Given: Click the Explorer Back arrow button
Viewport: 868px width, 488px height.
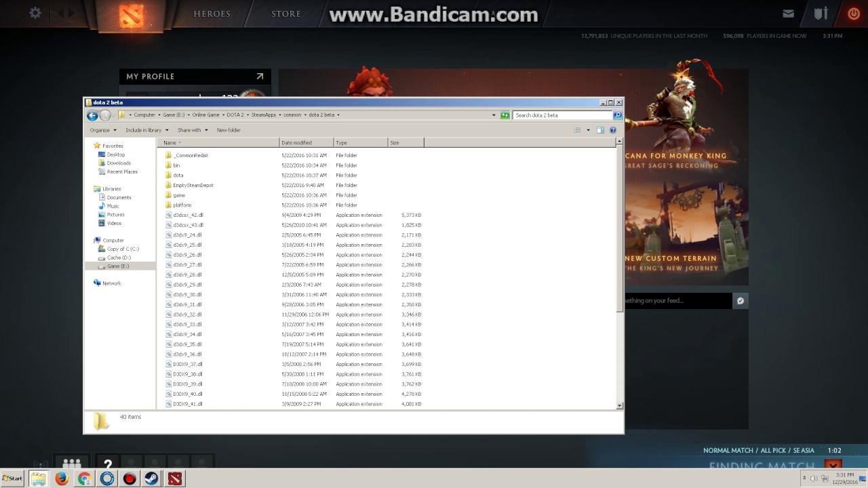Looking at the screenshot, I should tap(92, 115).
